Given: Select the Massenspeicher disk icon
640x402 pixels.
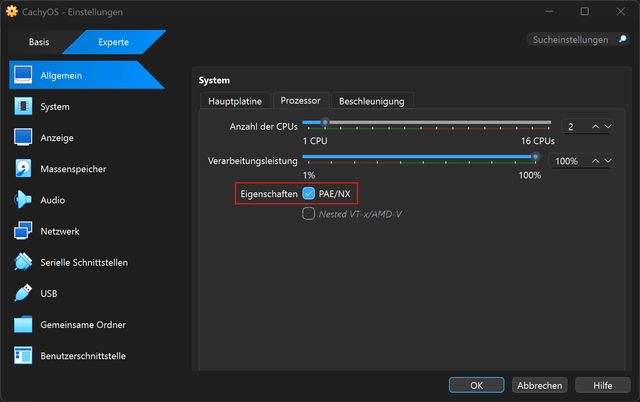Looking at the screenshot, I should coord(23,169).
